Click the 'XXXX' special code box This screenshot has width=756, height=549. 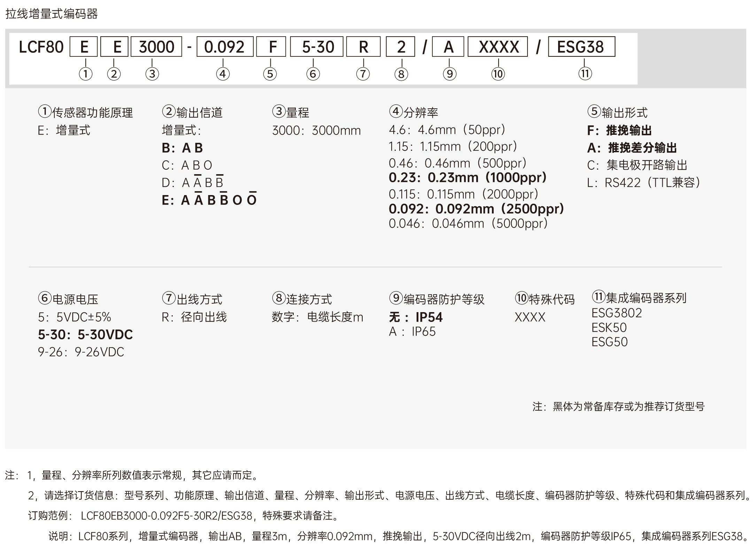click(498, 47)
